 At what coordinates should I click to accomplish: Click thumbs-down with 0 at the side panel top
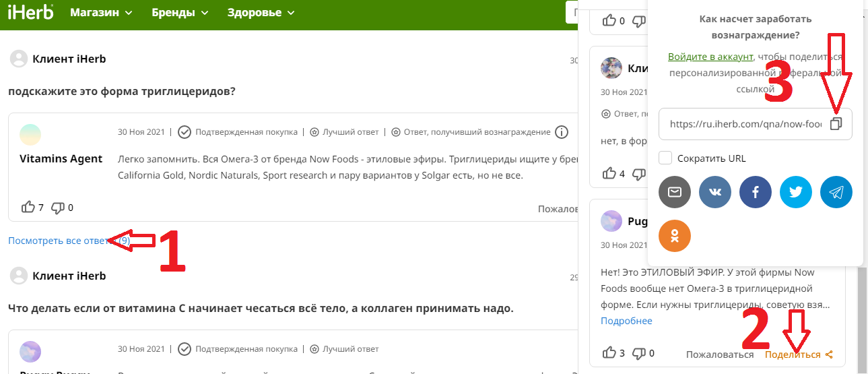click(x=639, y=20)
